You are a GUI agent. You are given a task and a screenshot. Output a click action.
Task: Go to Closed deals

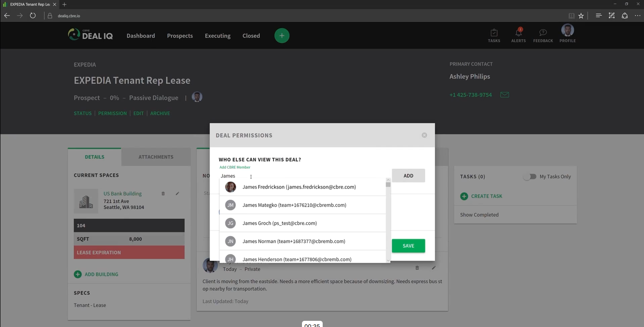click(x=251, y=36)
